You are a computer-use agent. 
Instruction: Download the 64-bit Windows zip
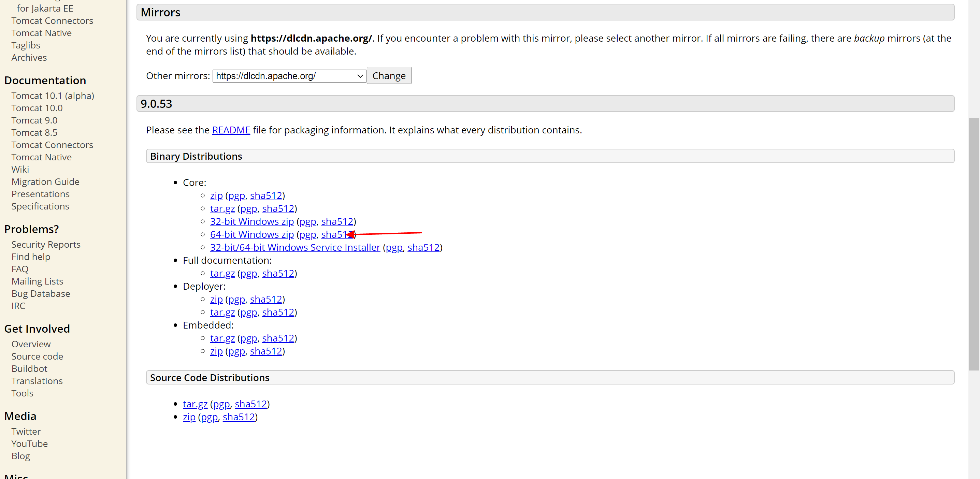(x=251, y=234)
